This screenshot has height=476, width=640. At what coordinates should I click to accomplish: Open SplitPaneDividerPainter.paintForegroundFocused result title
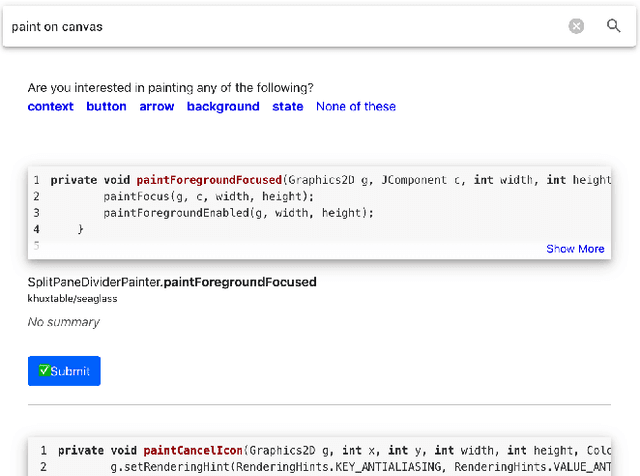tap(172, 282)
